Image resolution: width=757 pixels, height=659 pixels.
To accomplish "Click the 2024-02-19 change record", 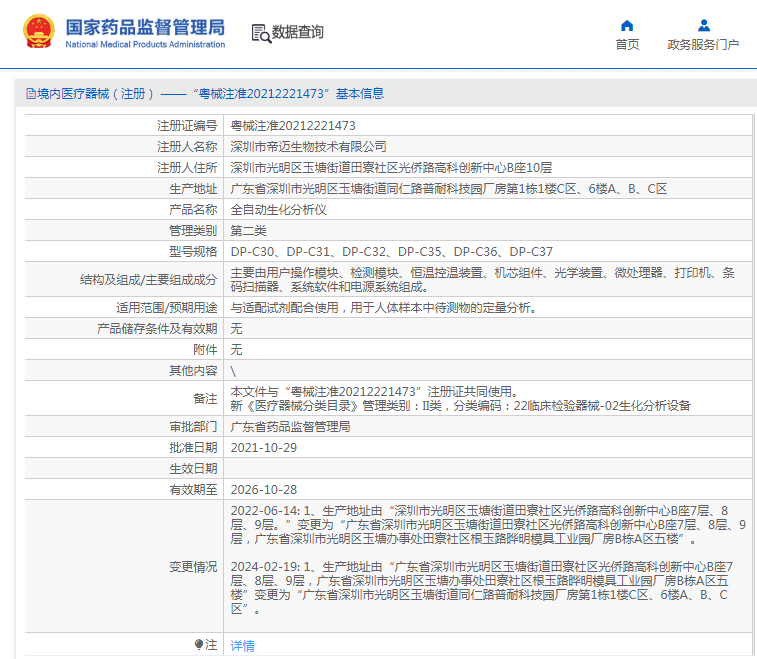I will pos(482,588).
